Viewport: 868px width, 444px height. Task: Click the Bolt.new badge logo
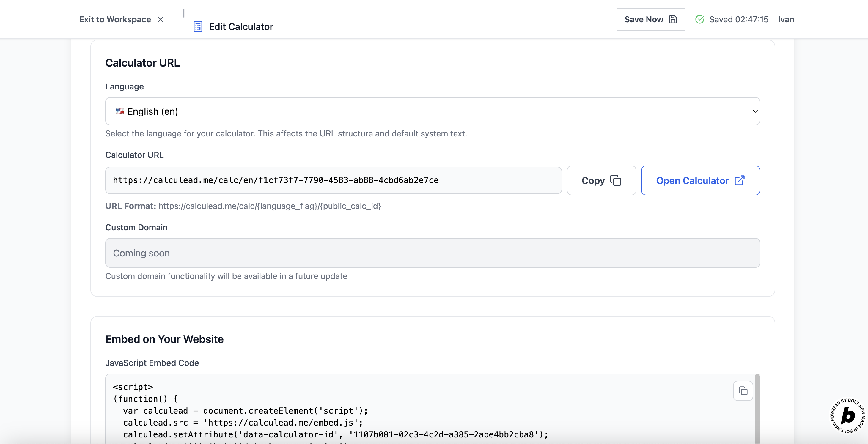coord(847,415)
